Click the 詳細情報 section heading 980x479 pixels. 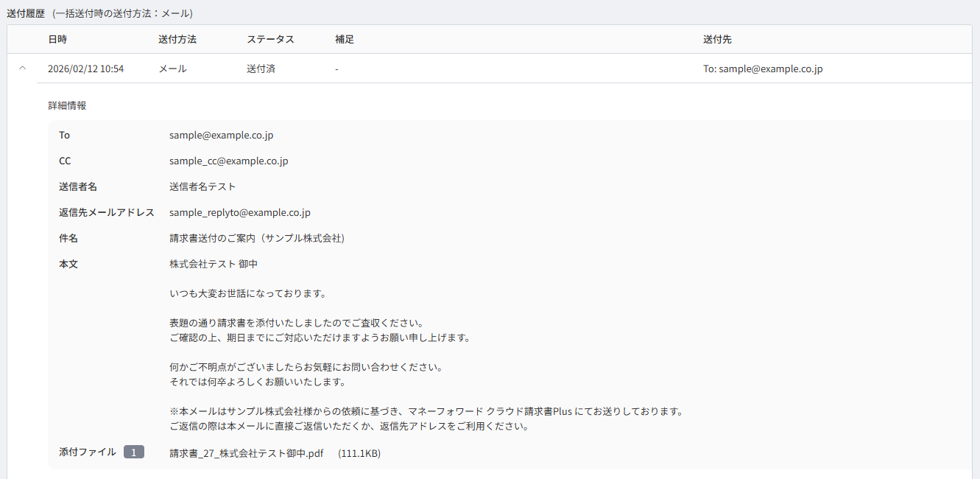67,105
